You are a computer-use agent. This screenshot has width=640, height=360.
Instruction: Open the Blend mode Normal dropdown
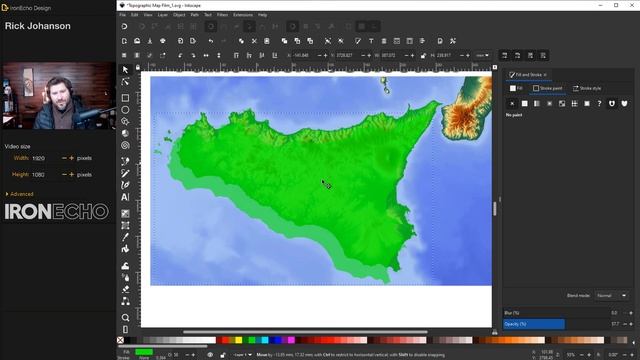(611, 296)
